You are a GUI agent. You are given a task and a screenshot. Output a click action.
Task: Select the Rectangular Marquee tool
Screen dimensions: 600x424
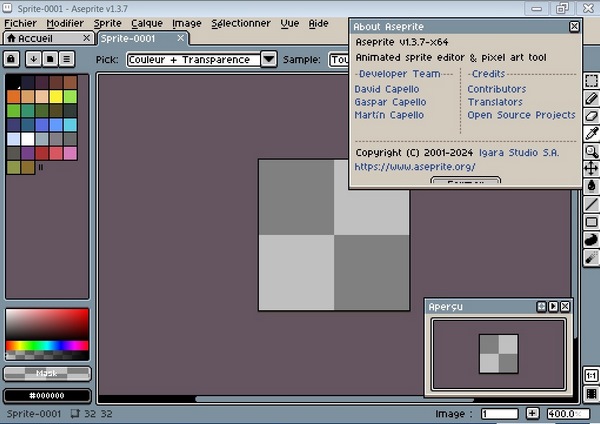click(591, 81)
